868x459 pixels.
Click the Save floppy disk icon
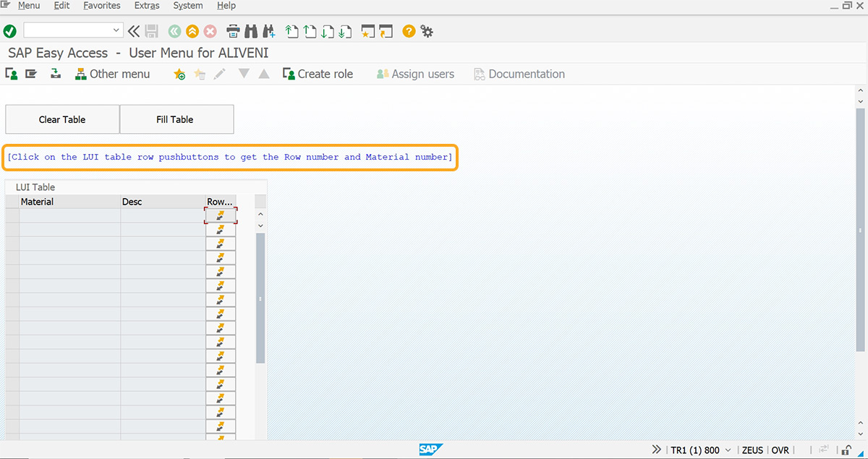point(151,31)
